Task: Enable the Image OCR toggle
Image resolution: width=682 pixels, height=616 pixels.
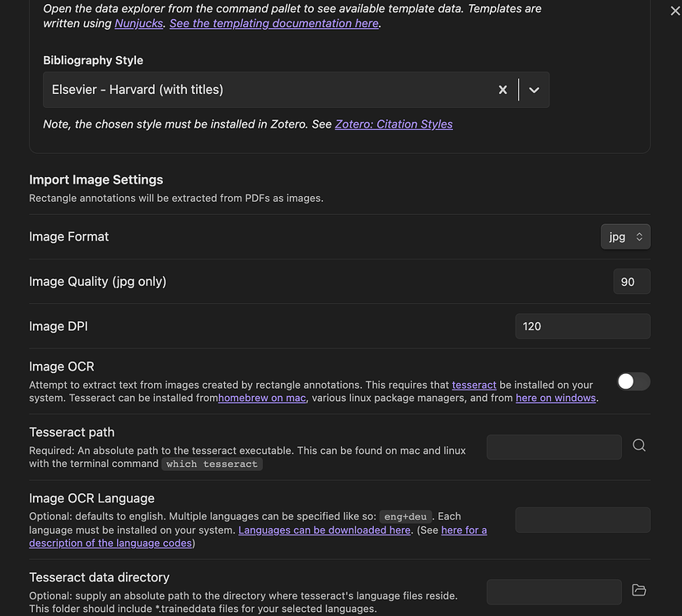Action: [633, 381]
